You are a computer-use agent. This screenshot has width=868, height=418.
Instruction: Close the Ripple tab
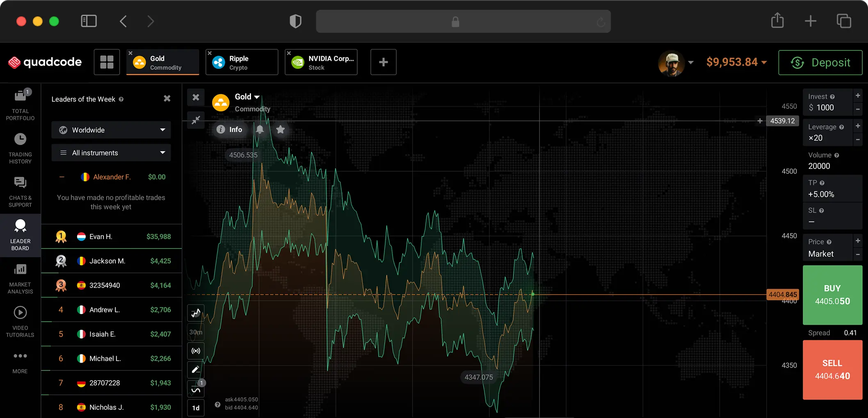click(x=210, y=53)
